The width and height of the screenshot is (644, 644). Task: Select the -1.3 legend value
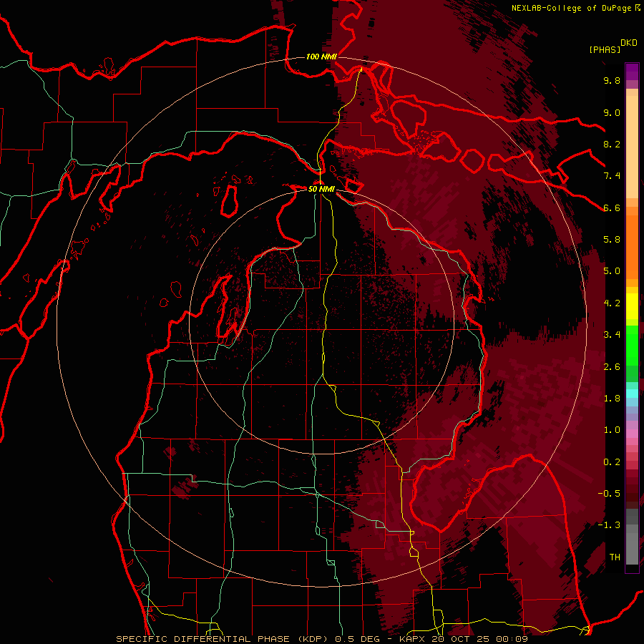coord(609,525)
